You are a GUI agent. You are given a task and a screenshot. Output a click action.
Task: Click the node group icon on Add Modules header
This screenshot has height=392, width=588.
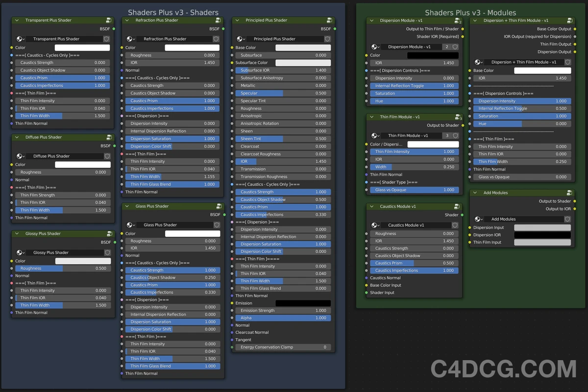[569, 193]
